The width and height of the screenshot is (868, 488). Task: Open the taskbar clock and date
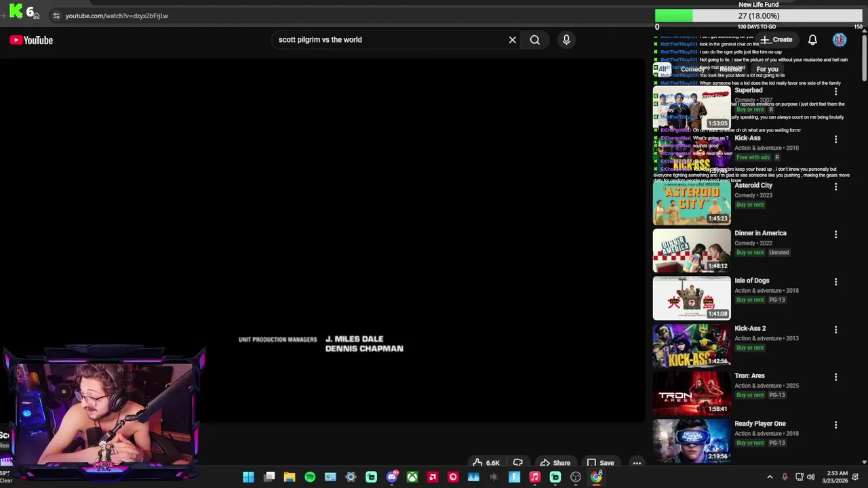837,477
